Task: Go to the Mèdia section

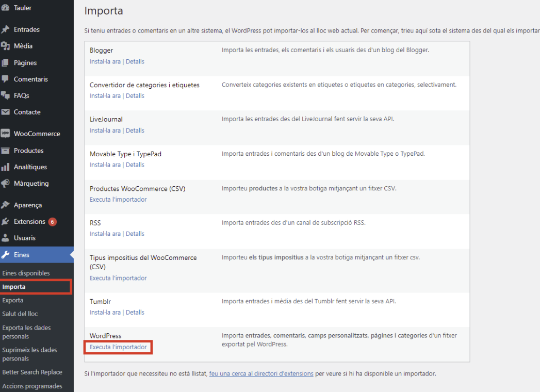Action: tap(23, 46)
